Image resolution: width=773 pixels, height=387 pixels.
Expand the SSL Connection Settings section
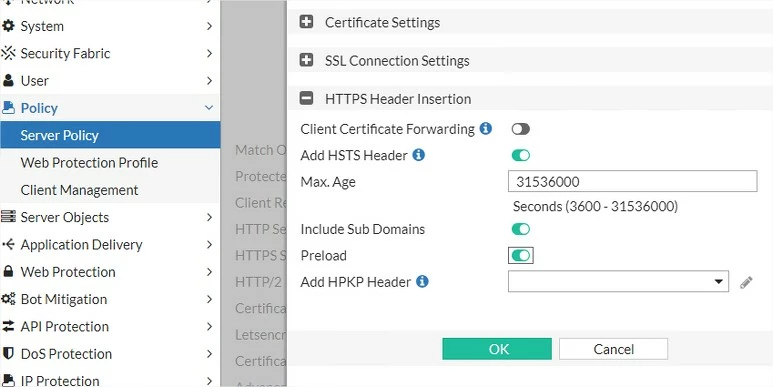pyautogui.click(x=307, y=60)
